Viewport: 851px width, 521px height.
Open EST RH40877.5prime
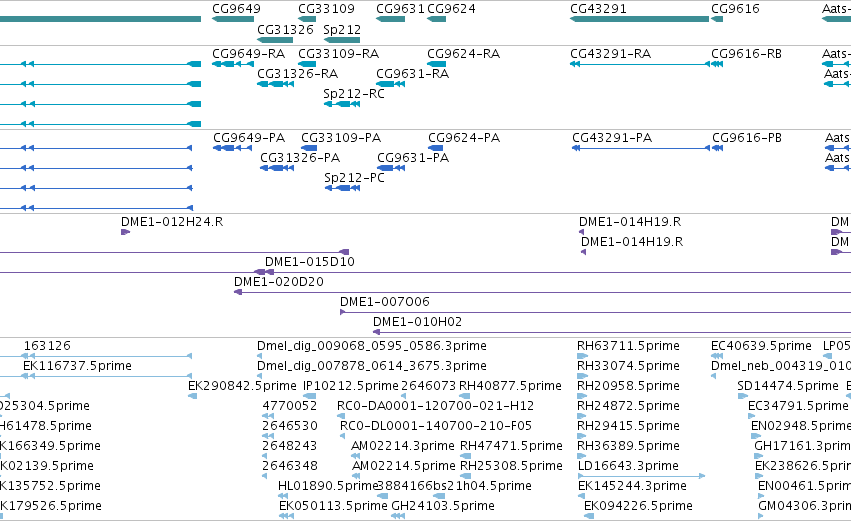pos(510,386)
